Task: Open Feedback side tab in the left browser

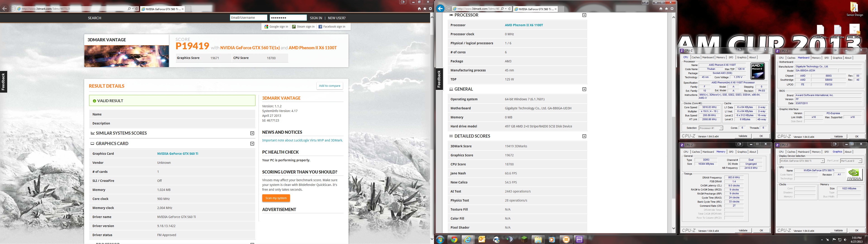Action: [3, 82]
